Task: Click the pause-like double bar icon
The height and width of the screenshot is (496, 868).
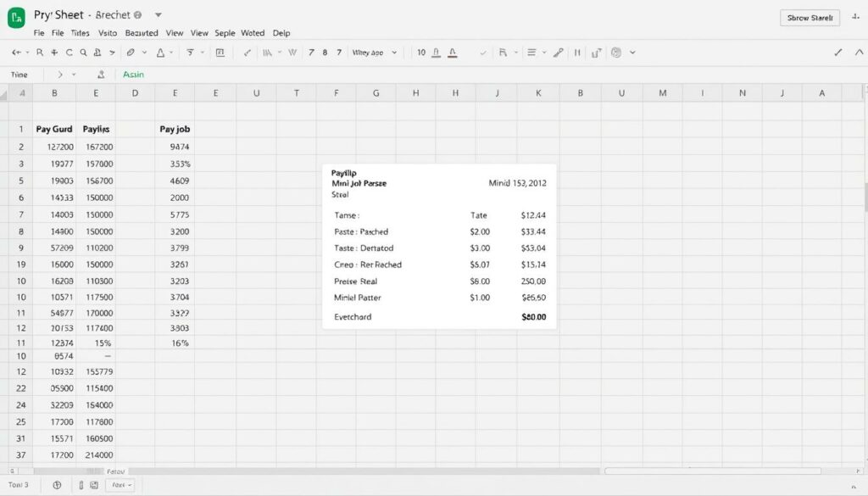Action: 577,53
